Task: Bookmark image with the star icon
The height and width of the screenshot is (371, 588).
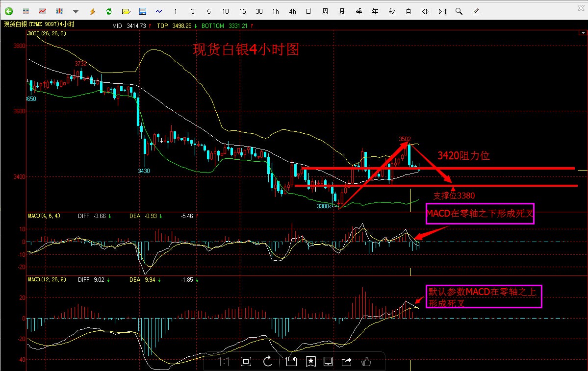Action: tap(310, 362)
